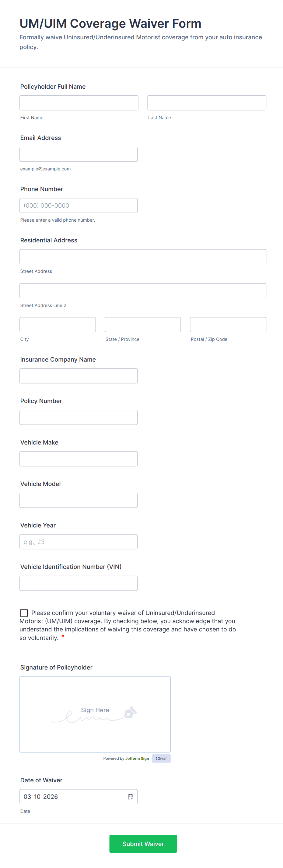
Task: Click the Submit Waiver button
Action: 143,843
